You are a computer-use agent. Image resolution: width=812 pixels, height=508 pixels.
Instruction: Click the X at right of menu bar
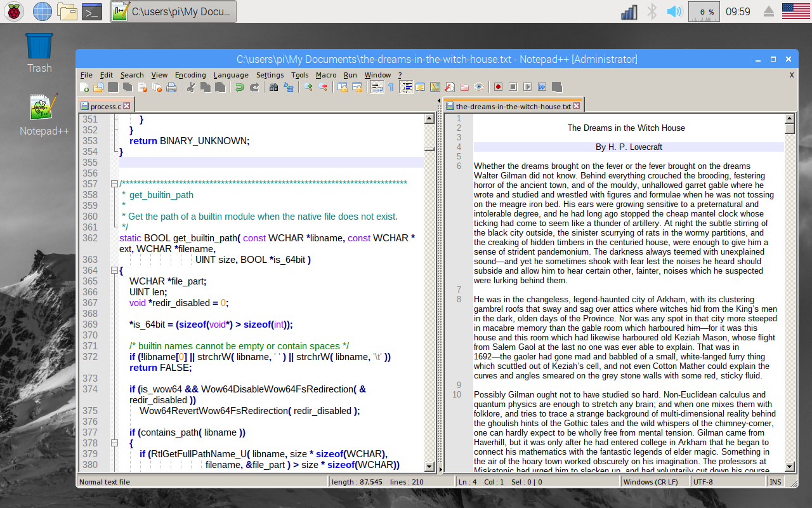tap(791, 75)
